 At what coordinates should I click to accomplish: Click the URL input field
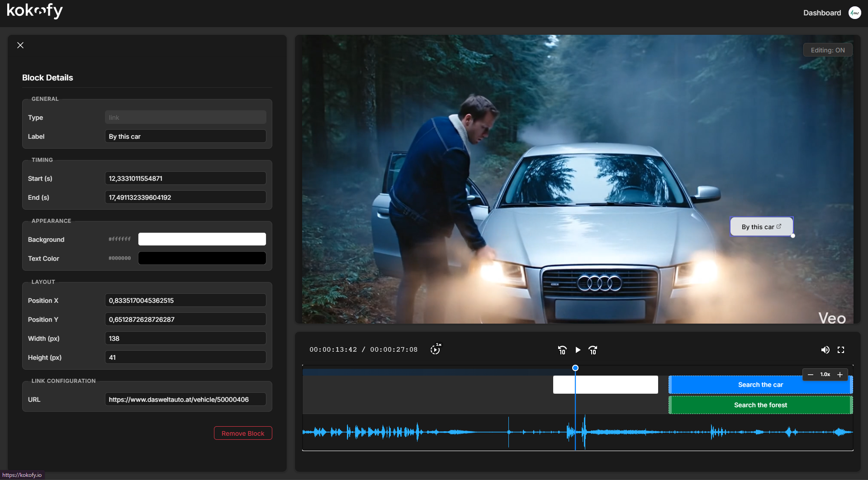point(185,400)
